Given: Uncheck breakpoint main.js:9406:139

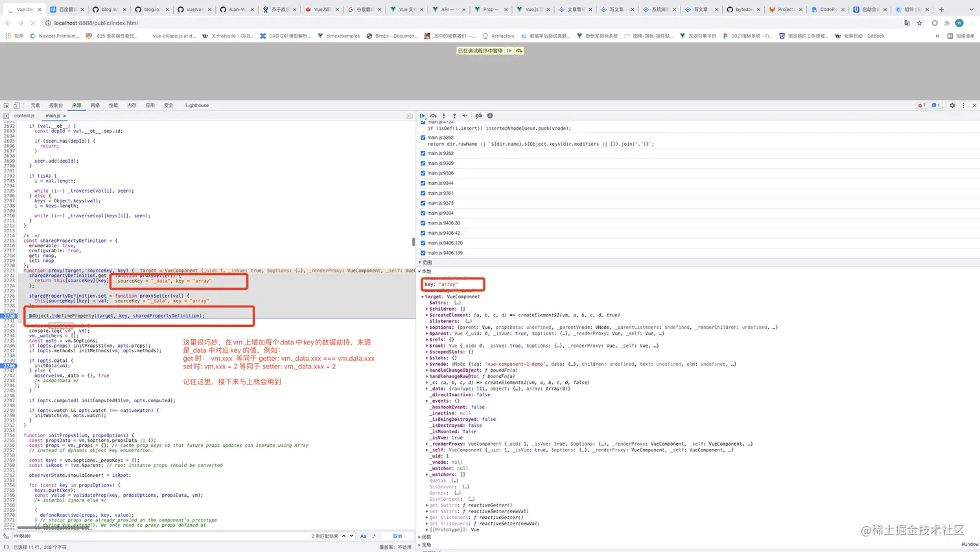Looking at the screenshot, I should (423, 253).
